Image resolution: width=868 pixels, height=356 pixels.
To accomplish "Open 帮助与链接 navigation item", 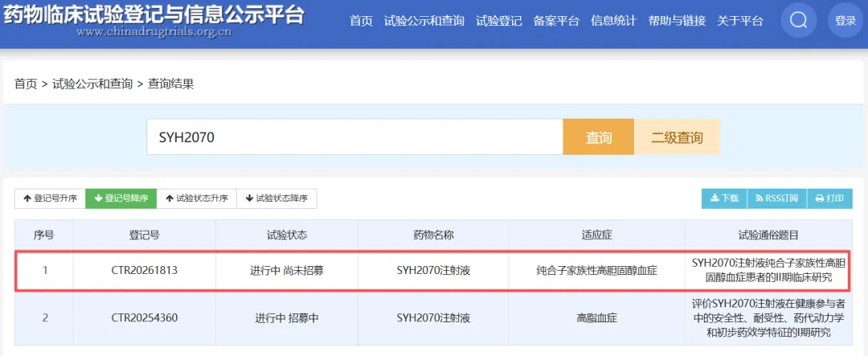I will coord(677,21).
